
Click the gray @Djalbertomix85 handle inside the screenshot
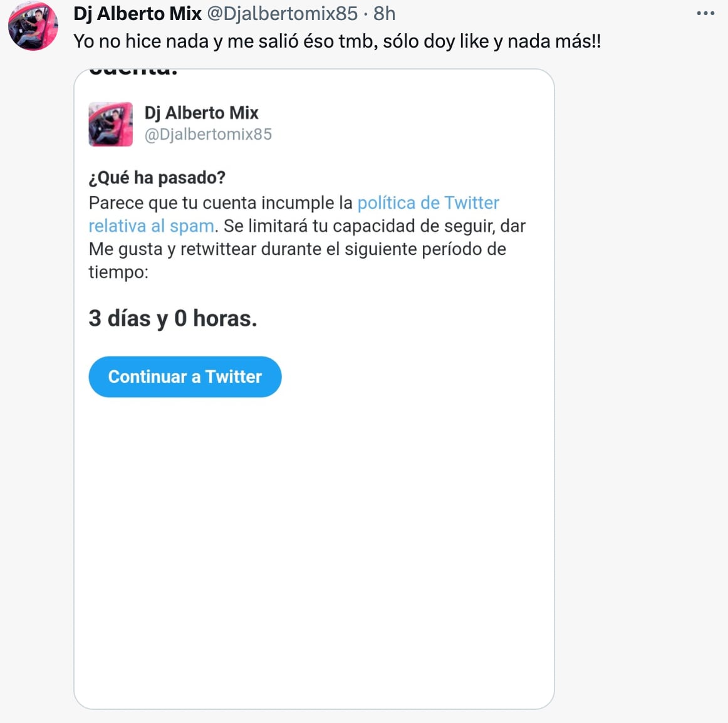[208, 135]
